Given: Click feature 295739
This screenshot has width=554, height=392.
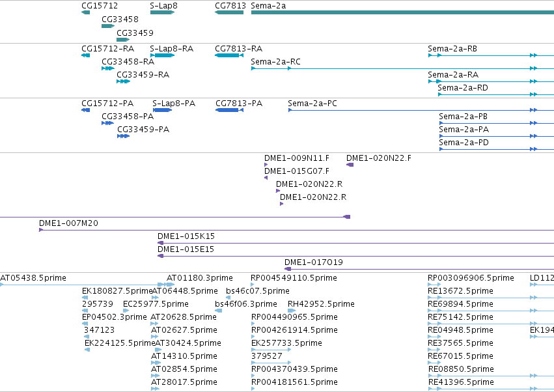Looking at the screenshot, I should tap(98, 304).
